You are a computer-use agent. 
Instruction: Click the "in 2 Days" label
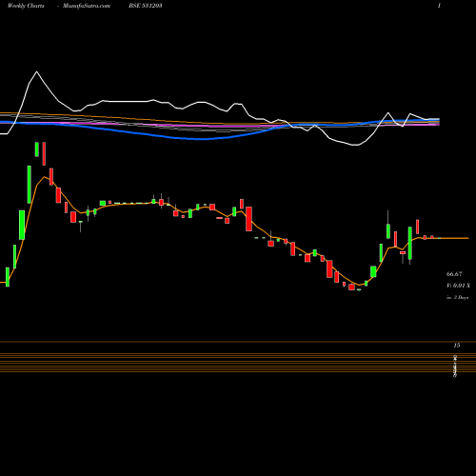[x=457, y=298]
